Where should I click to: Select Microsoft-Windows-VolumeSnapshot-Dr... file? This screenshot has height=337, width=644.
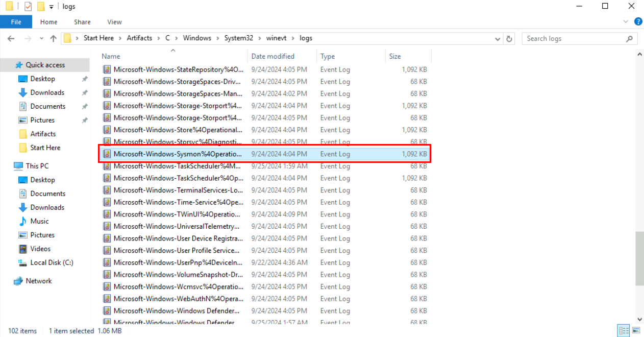[265, 275]
